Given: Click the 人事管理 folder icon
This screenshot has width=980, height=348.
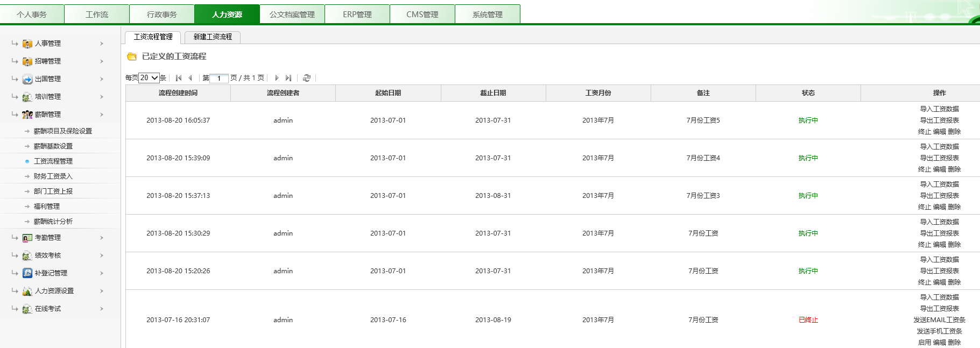Looking at the screenshot, I should pyautogui.click(x=27, y=44).
